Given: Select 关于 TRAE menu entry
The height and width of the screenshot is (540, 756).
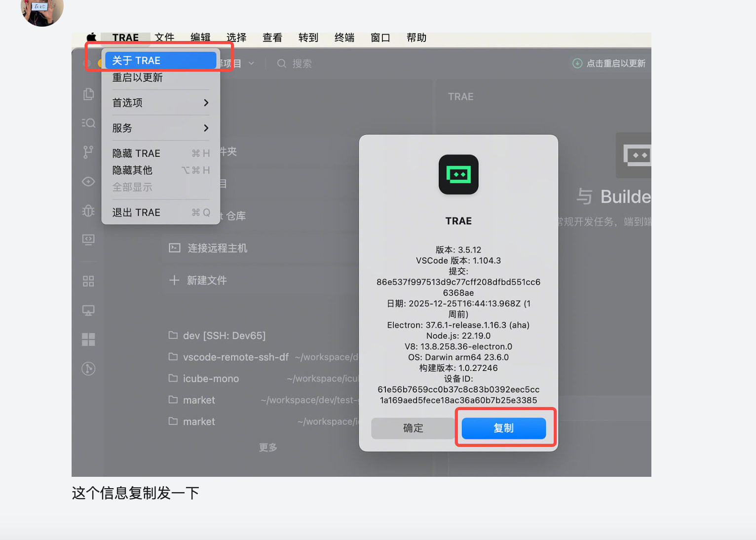Looking at the screenshot, I should point(161,60).
